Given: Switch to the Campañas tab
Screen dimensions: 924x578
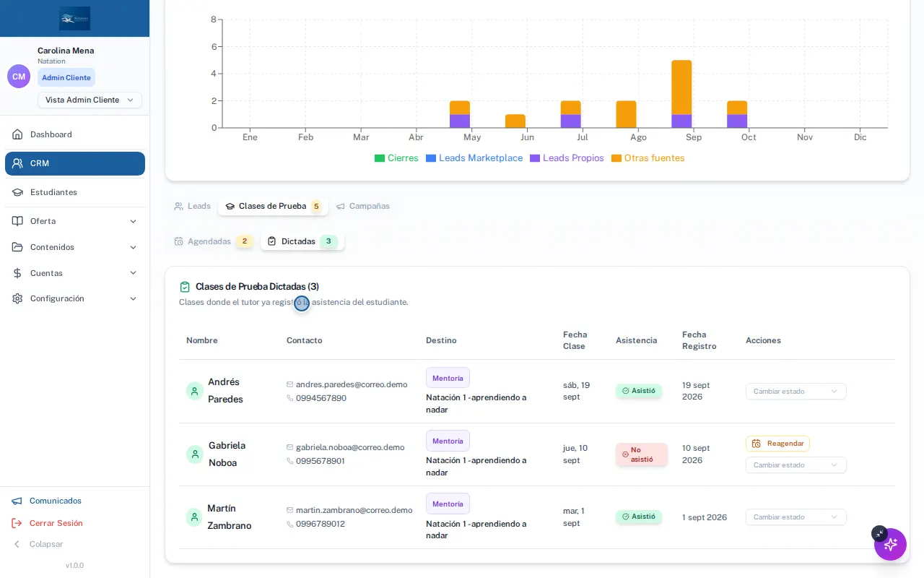Looking at the screenshot, I should pos(363,206).
